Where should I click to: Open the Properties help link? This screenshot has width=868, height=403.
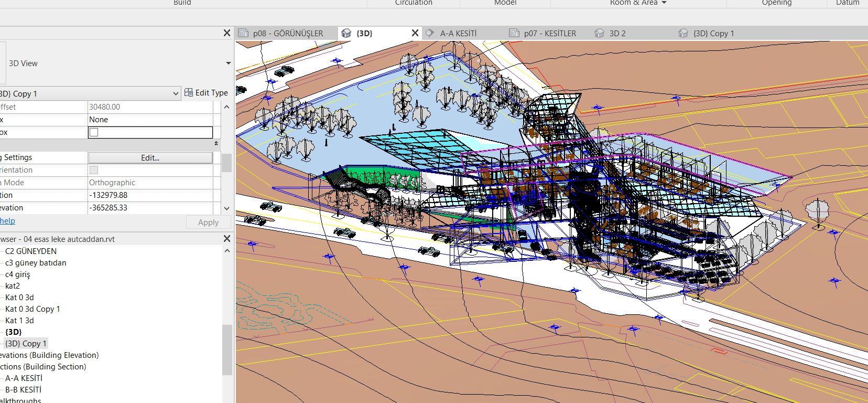7,221
